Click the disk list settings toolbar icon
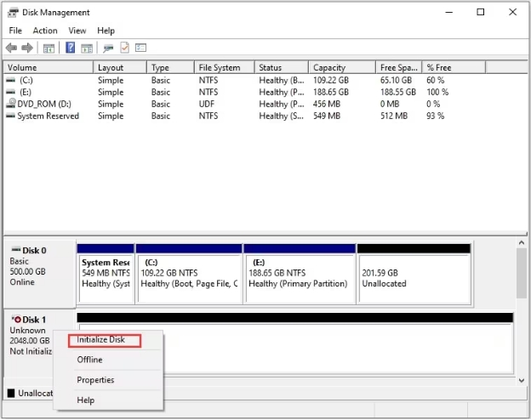Screen dimensions: 531x420 140,48
